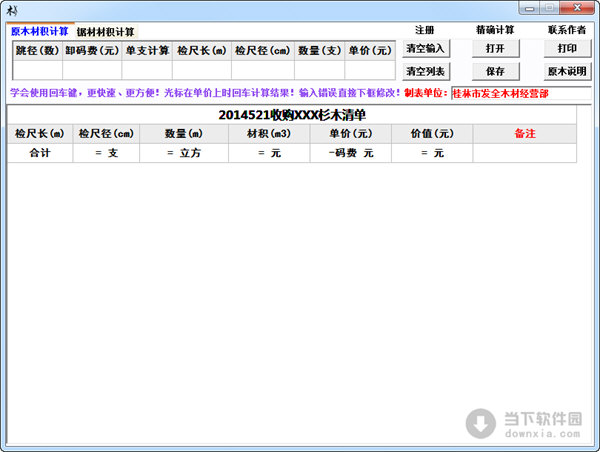600x452 pixels.
Task: Click the 检尺径(cm) column header in the list
Action: [106, 134]
